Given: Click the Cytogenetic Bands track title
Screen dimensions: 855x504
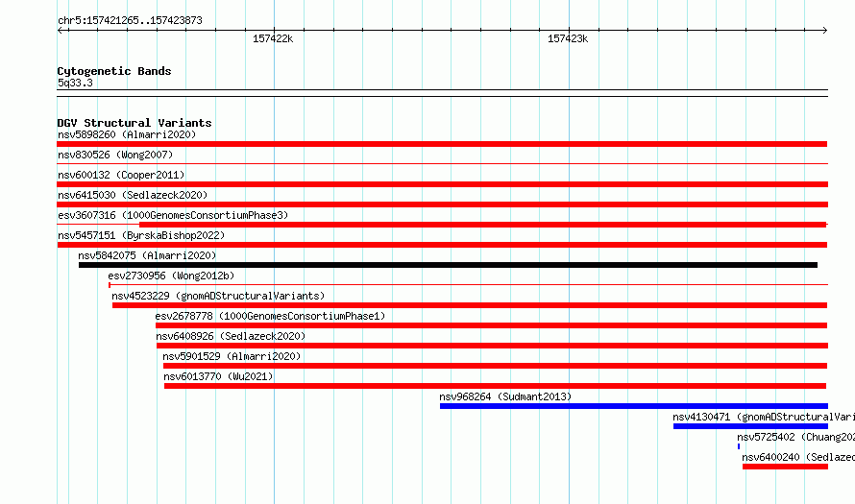Looking at the screenshot, I should (x=114, y=71).
